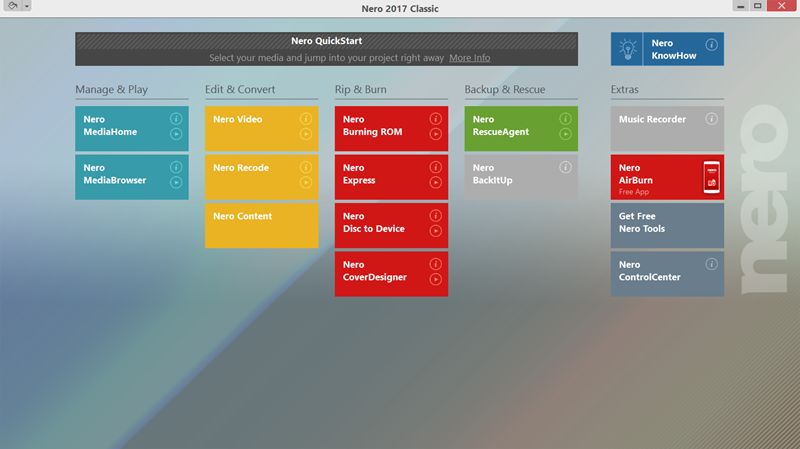800x449 pixels.
Task: Click the Nero QuickStart banner
Action: point(327,49)
